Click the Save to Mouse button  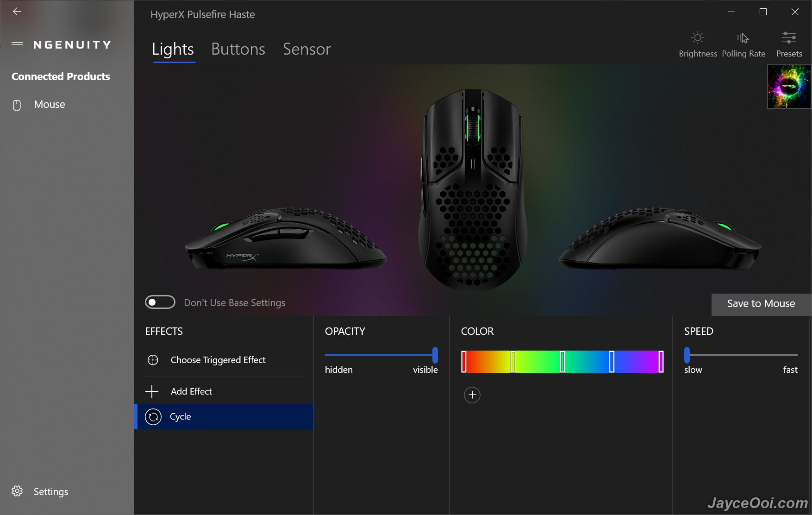761,304
